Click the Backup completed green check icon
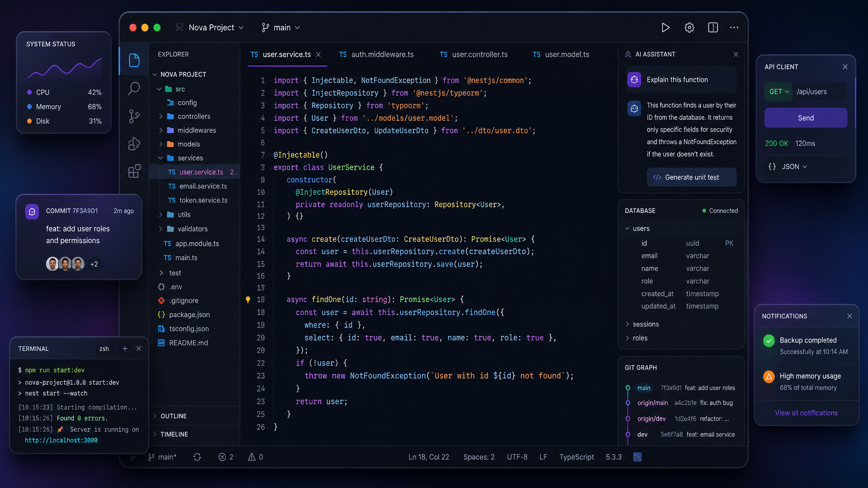Screen dimensions: 868x488 pos(769,341)
